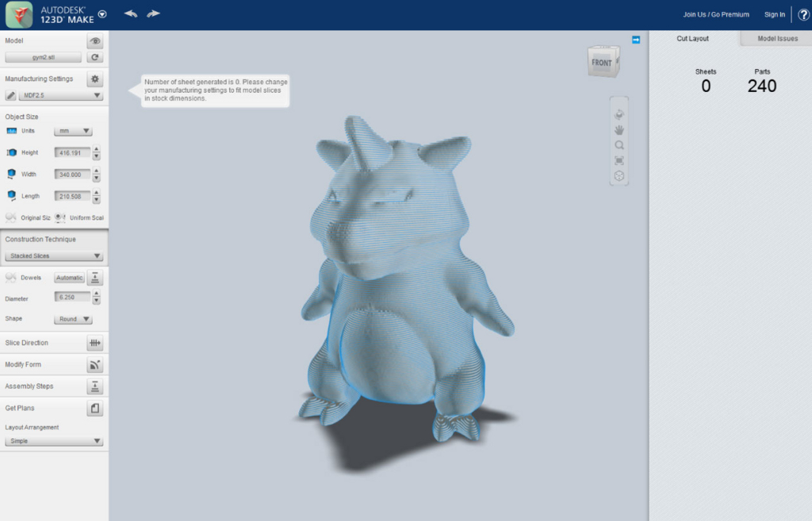The image size is (812, 521).
Task: Click the Length dimension icon
Action: (x=11, y=197)
